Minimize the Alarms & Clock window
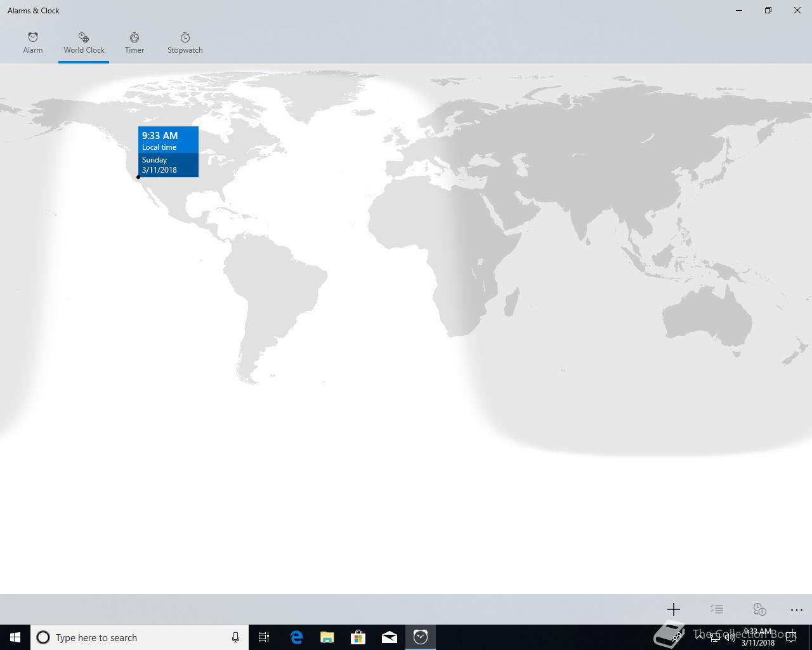 coord(739,10)
